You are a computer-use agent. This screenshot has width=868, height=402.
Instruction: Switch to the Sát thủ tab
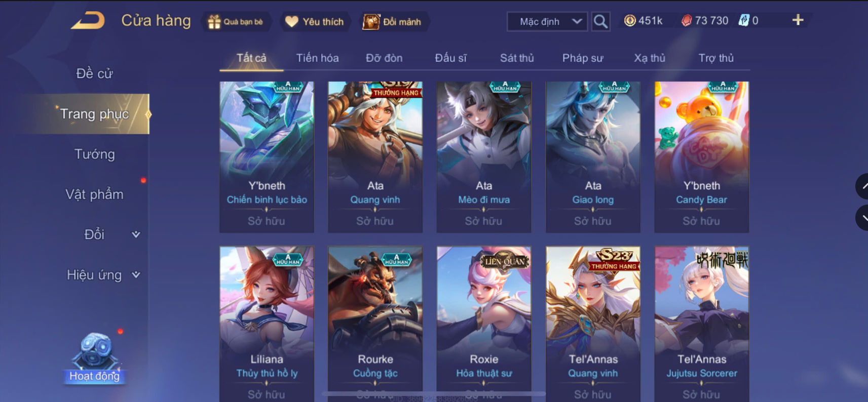[x=517, y=58]
